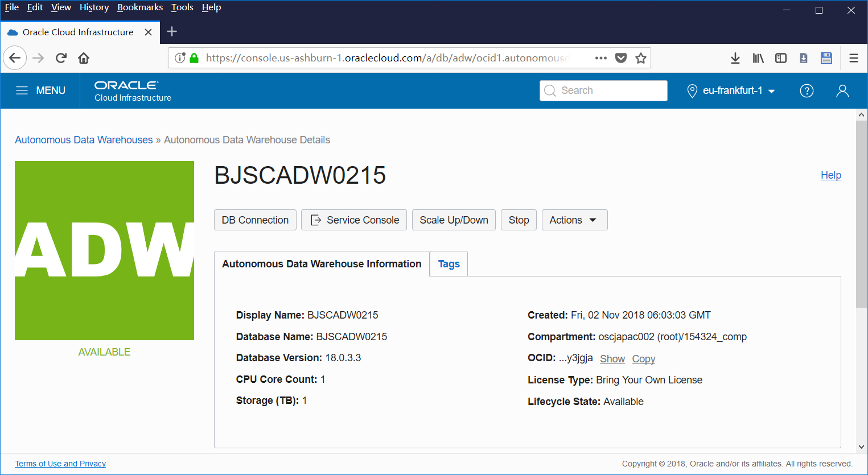Show the full OCID
The height and width of the screenshot is (475, 868).
coord(612,359)
